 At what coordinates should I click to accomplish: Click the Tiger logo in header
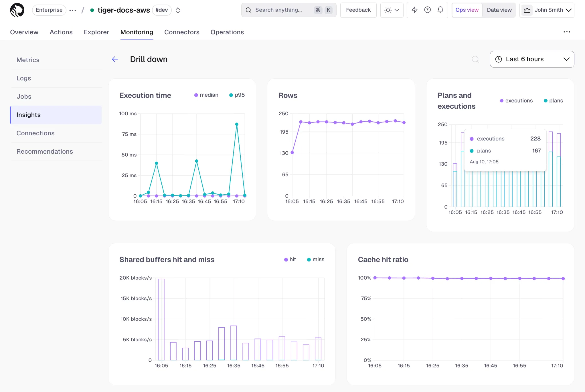pos(17,10)
